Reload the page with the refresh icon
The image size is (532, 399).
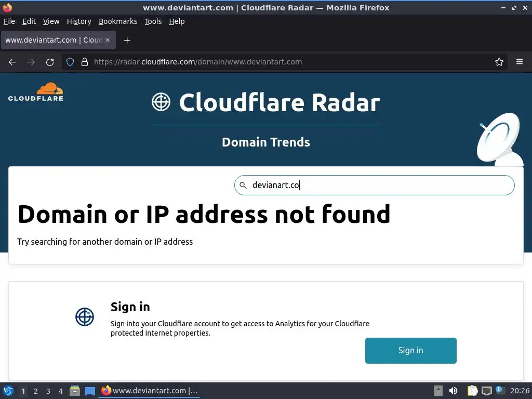click(50, 62)
